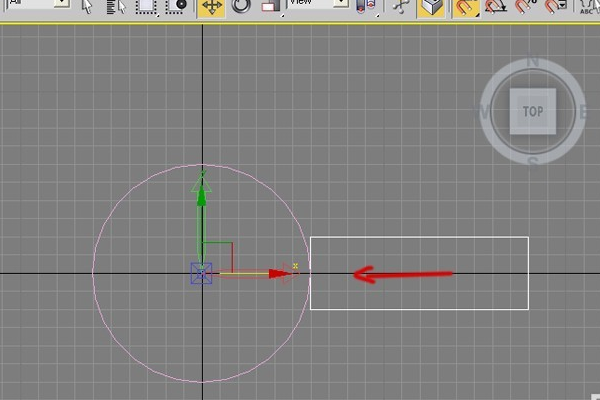Toggle the Keyboard Shortcut Override button
The width and height of the screenshot is (600, 400).
(x=431, y=8)
